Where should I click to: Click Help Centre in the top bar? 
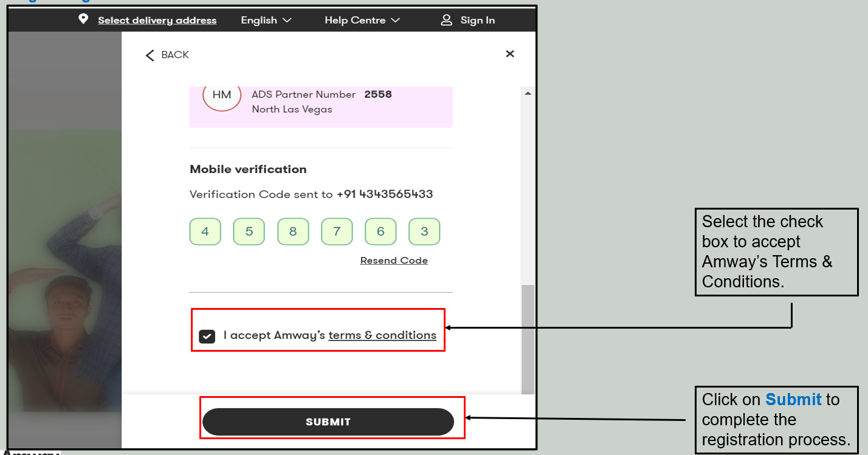coord(354,19)
